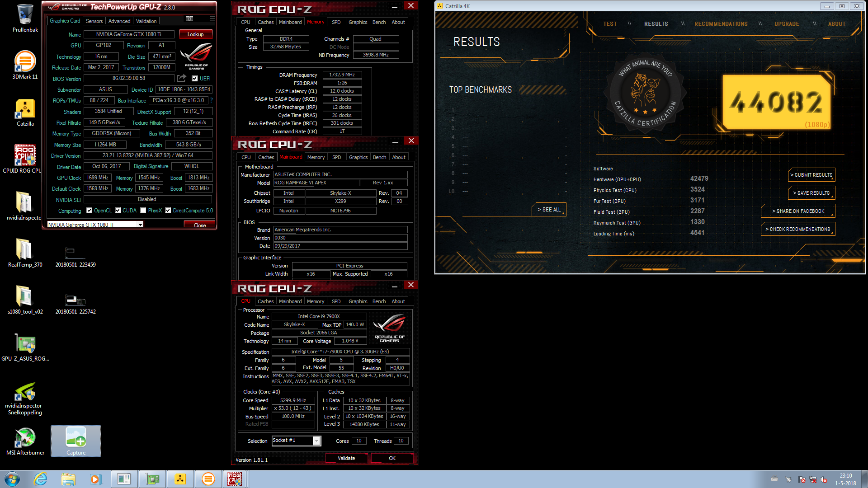This screenshot has width=868, height=488.
Task: Open the GPU-Z hamburger menu icon
Action: [x=212, y=19]
